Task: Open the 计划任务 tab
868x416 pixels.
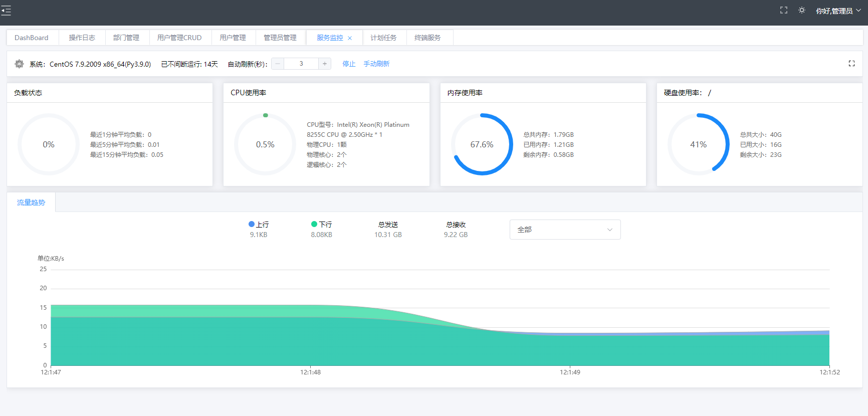Action: tap(383, 38)
